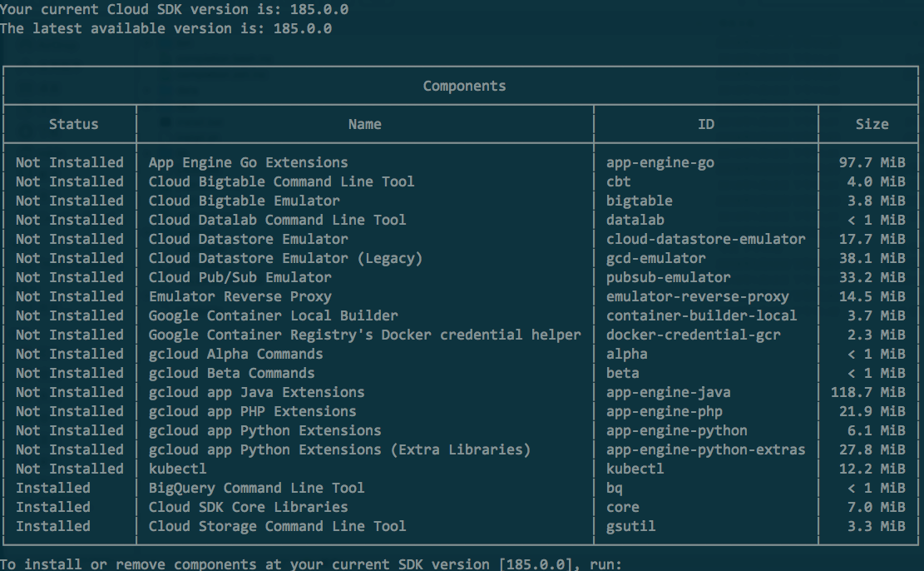Select the app-engine-python-extras ID

705,449
